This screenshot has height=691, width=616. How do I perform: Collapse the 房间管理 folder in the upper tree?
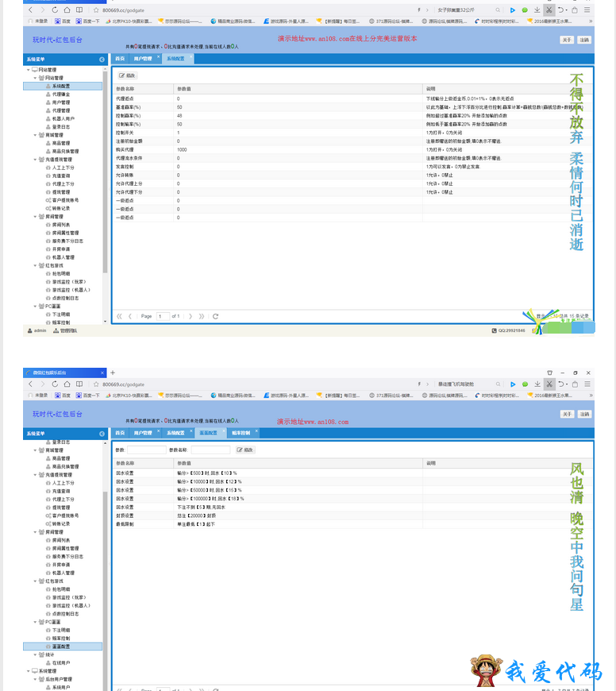(36, 216)
